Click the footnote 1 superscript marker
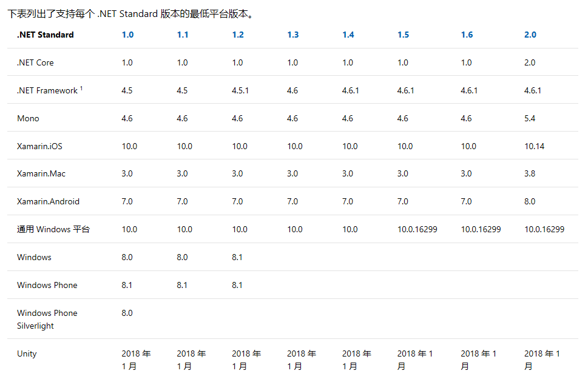The width and height of the screenshot is (588, 382). coord(81,89)
